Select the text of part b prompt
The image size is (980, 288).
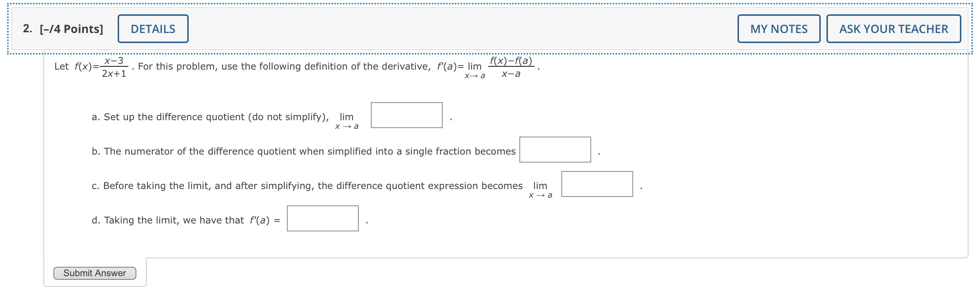[304, 150]
